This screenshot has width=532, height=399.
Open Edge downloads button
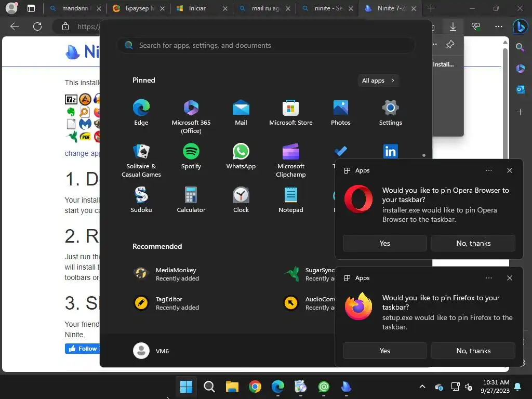(453, 26)
